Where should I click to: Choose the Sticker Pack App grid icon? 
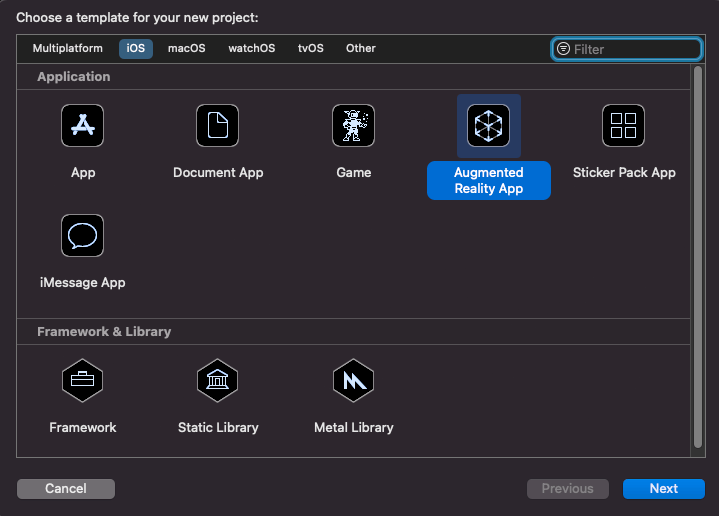(623, 125)
